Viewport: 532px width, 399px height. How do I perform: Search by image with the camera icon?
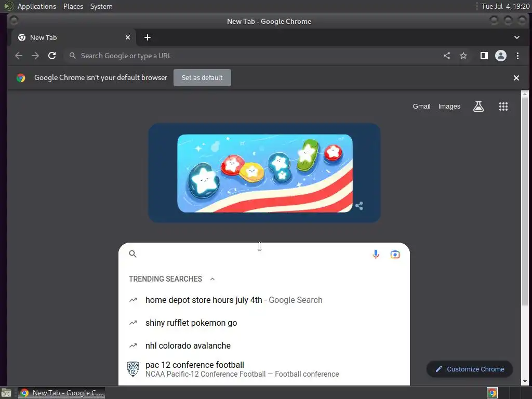(395, 254)
